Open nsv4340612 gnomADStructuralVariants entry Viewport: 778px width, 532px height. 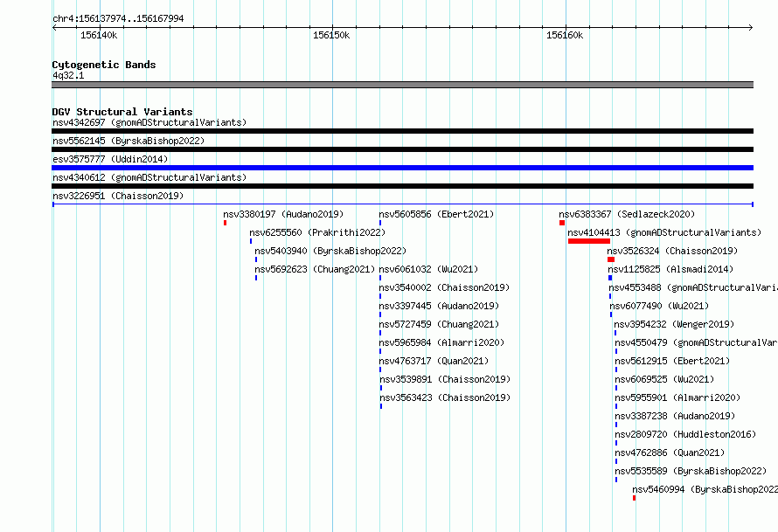(x=149, y=177)
